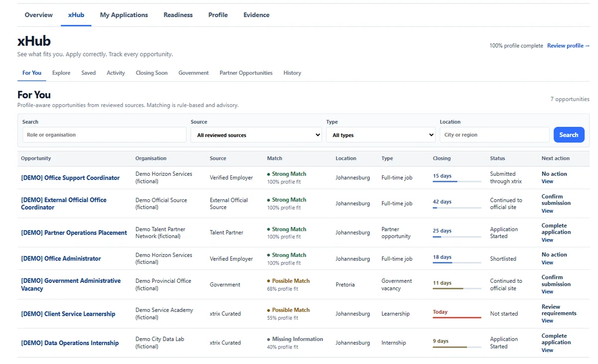The height and width of the screenshot is (364, 598).
Task: Click the blue Search button
Action: coord(569,135)
